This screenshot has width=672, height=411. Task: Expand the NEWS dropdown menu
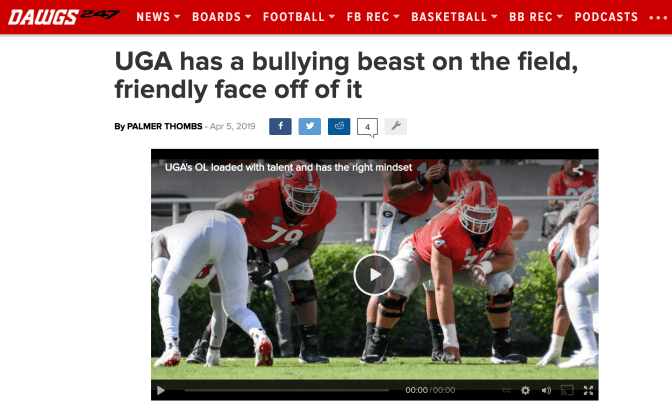tap(158, 17)
